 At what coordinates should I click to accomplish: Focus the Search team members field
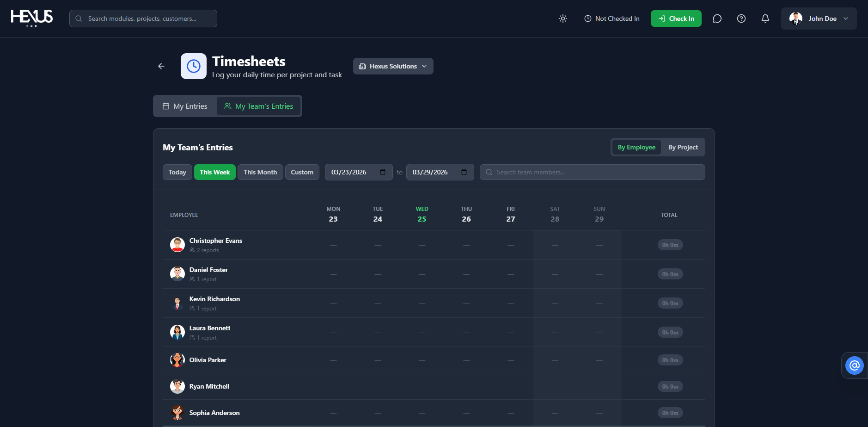593,172
